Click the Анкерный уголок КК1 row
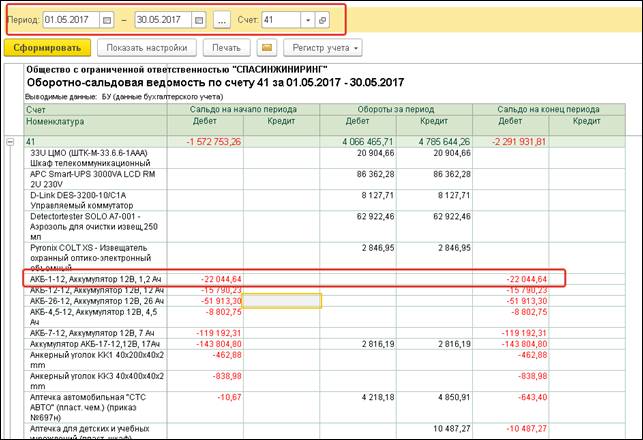The height and width of the screenshot is (440, 643). [80, 359]
